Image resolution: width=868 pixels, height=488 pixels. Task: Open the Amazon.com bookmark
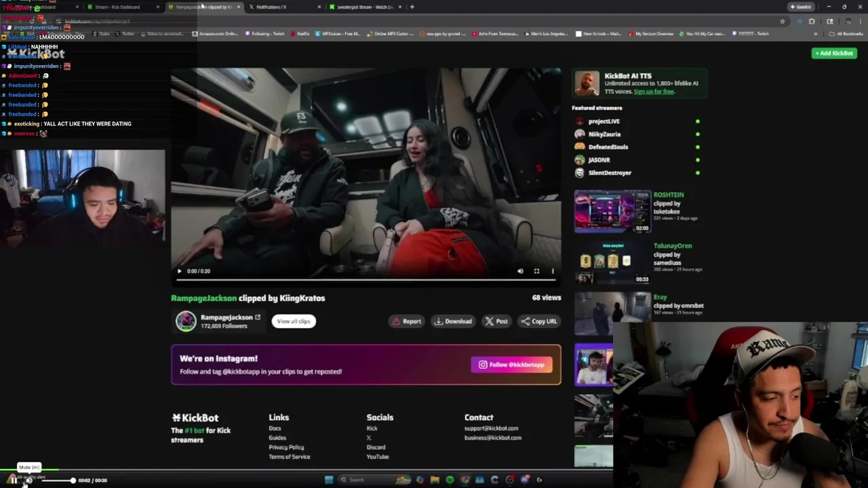tap(216, 33)
